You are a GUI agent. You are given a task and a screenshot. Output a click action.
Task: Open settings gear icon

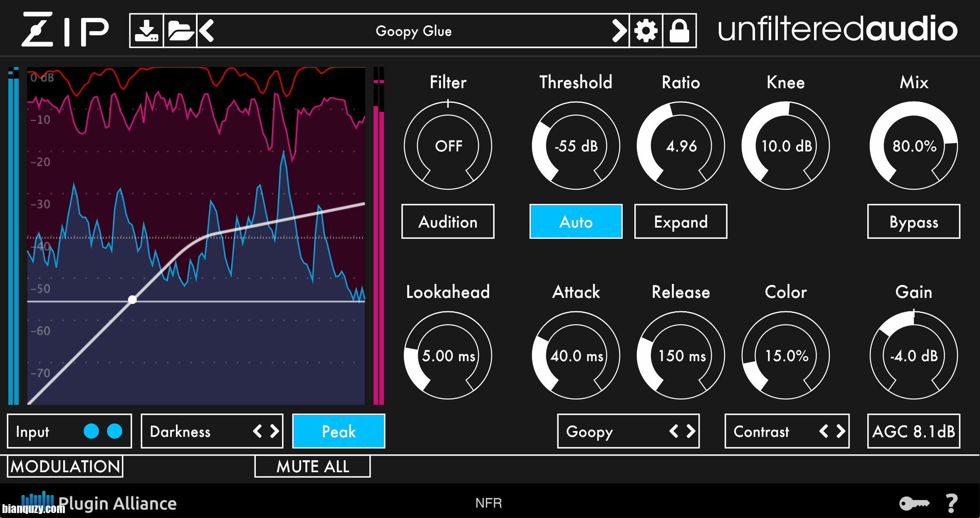coord(646,31)
